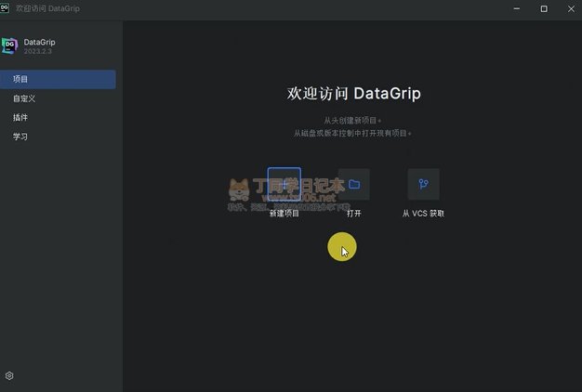Maximize the DataGrip welcome window

coord(544,8)
